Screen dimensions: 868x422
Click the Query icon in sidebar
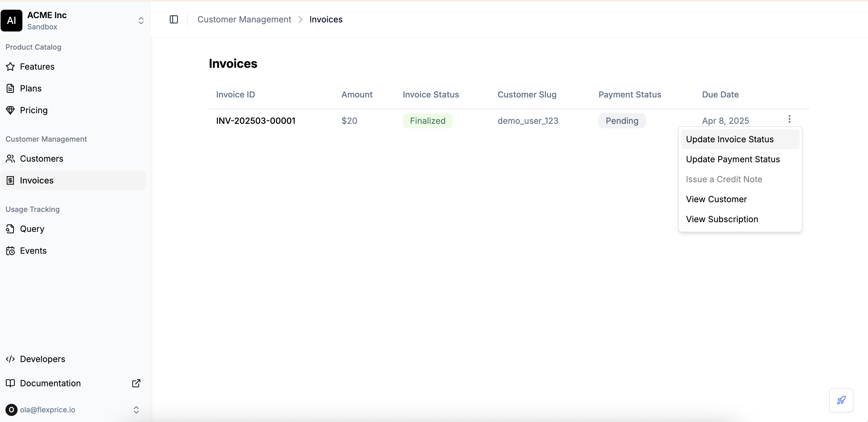[10, 229]
